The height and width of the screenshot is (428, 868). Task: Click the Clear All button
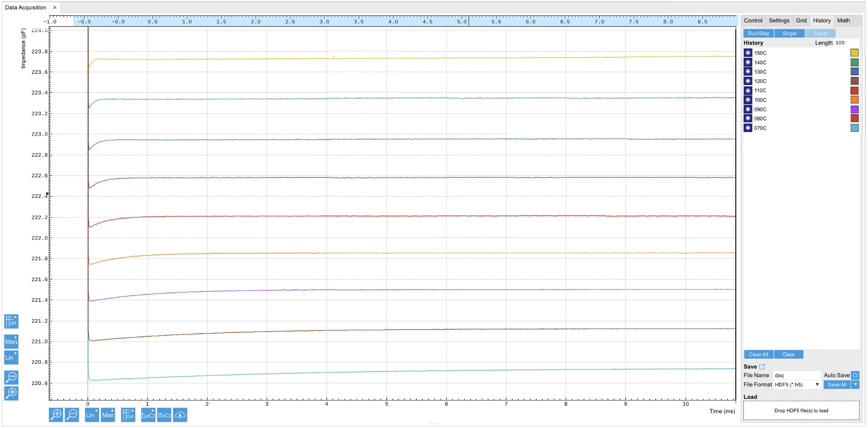pos(758,354)
